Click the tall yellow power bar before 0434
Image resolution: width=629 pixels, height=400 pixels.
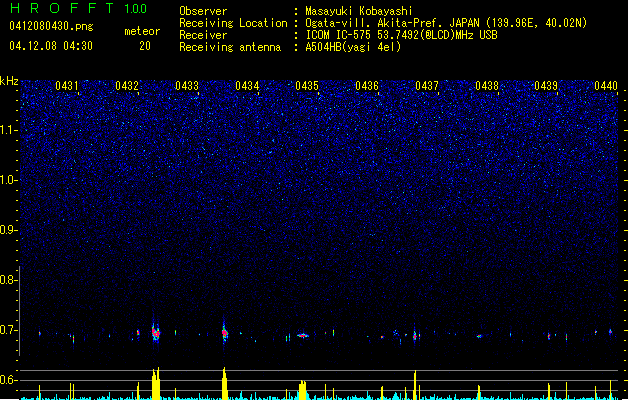click(225, 384)
